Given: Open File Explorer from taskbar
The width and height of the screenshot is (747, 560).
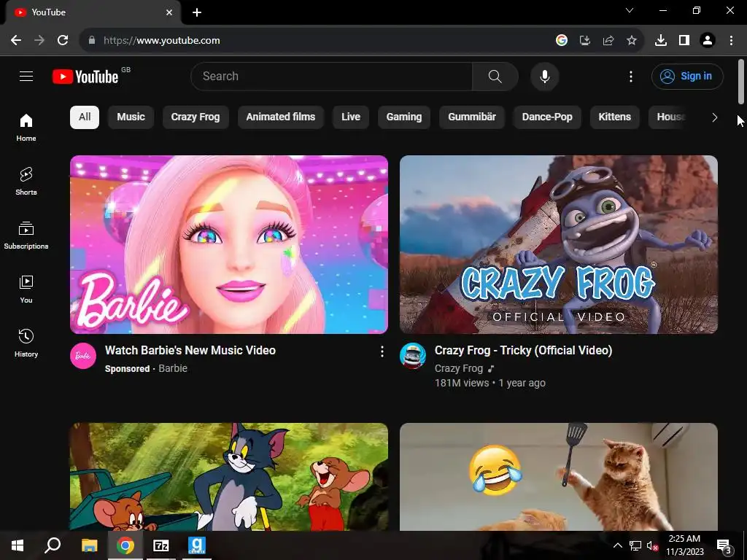Looking at the screenshot, I should (x=89, y=545).
